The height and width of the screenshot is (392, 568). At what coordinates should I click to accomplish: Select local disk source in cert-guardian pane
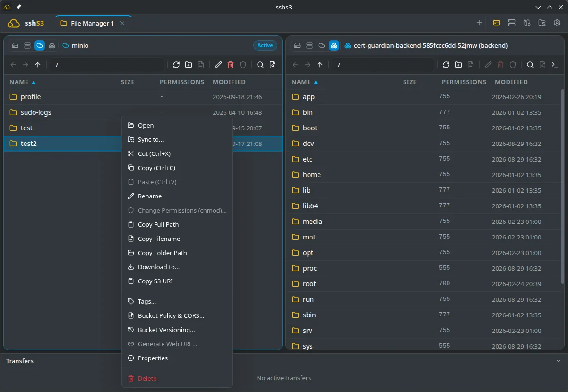tap(297, 45)
